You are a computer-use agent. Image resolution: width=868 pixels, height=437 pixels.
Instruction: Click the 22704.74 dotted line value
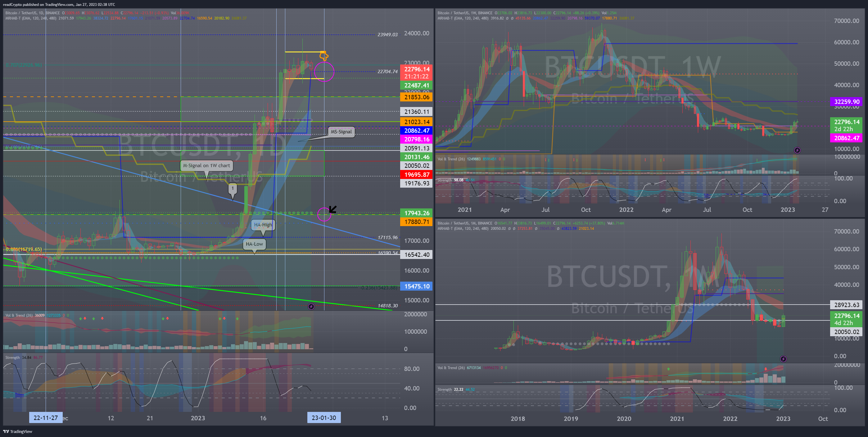tap(387, 71)
